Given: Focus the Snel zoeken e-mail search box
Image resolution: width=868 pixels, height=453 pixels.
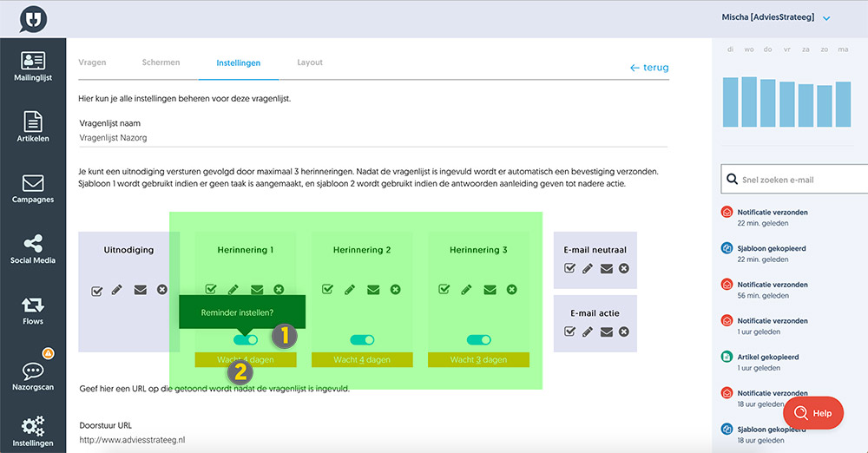Looking at the screenshot, I should pos(794,179).
